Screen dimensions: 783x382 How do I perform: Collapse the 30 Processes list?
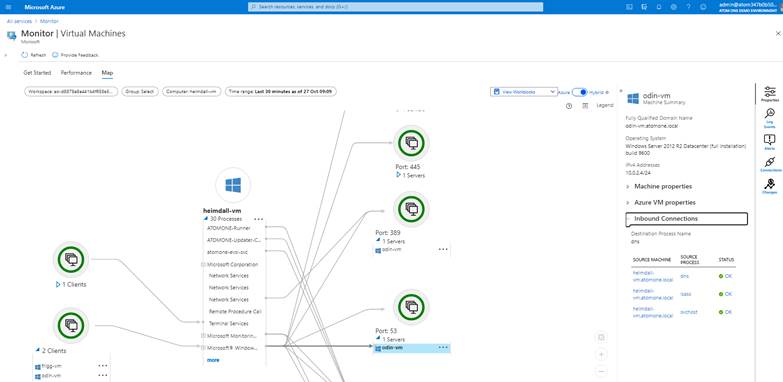point(206,219)
